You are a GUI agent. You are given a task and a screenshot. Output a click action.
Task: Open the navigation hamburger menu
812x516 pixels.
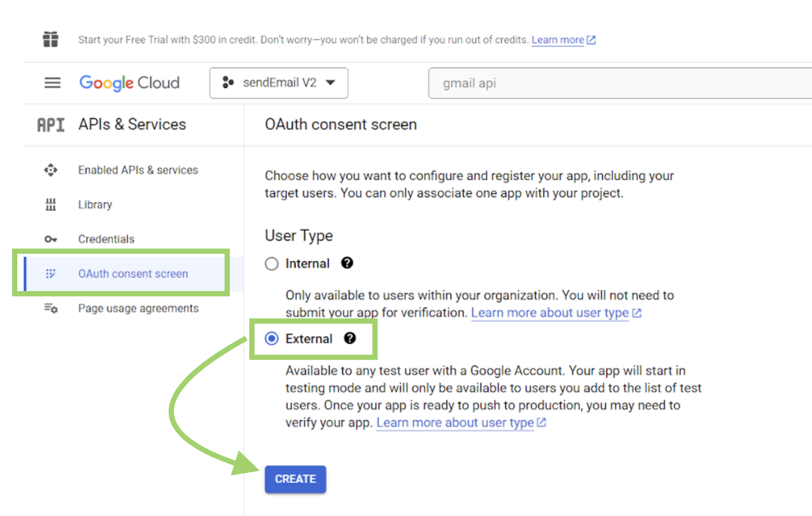(52, 82)
